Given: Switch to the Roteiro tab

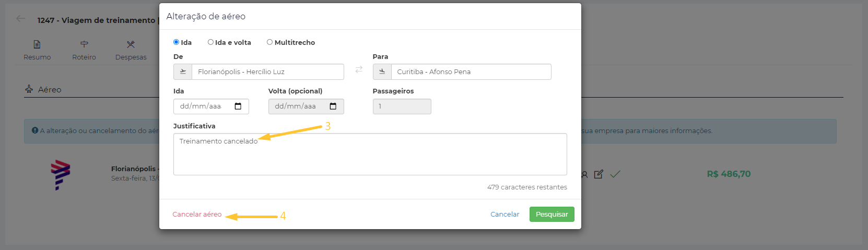Looking at the screenshot, I should tap(84, 50).
